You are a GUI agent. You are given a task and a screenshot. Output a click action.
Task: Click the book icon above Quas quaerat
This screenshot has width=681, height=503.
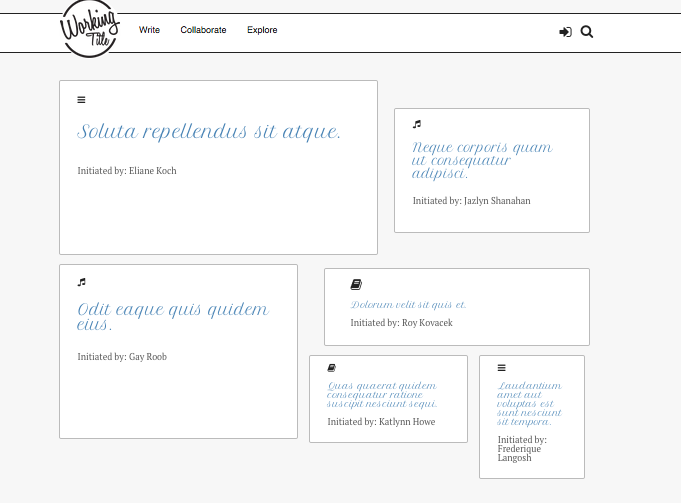click(331, 368)
